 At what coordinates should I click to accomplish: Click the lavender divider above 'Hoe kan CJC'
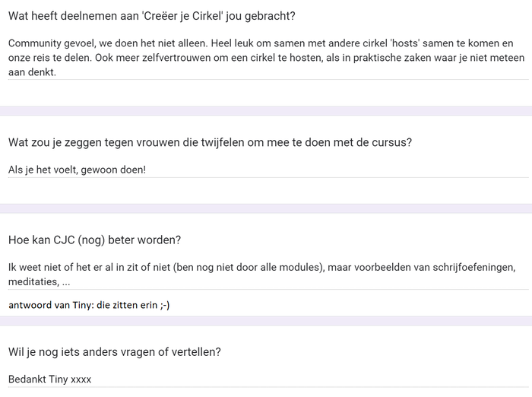(x=266, y=208)
